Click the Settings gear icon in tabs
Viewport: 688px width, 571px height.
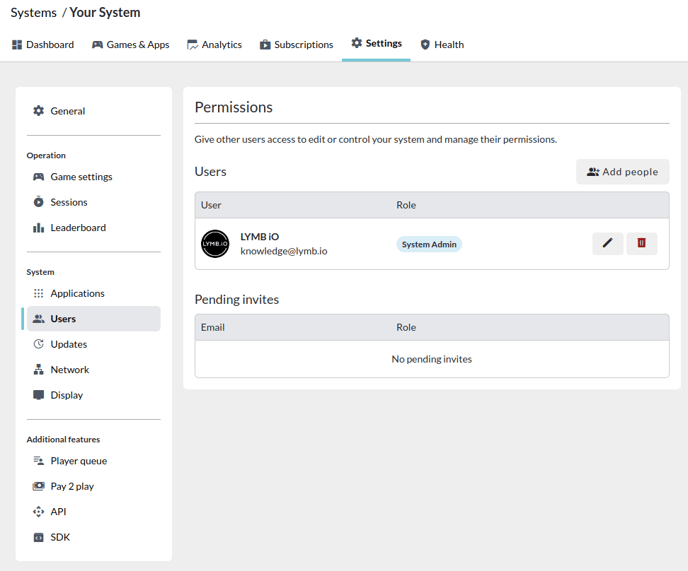point(357,43)
